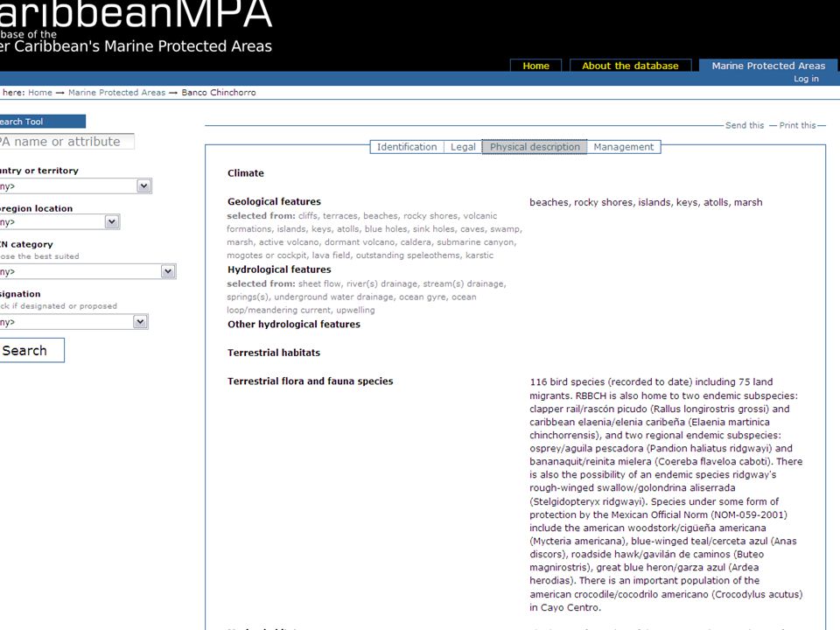Go to Home in the breadcrumb
840x630 pixels.
40,92
